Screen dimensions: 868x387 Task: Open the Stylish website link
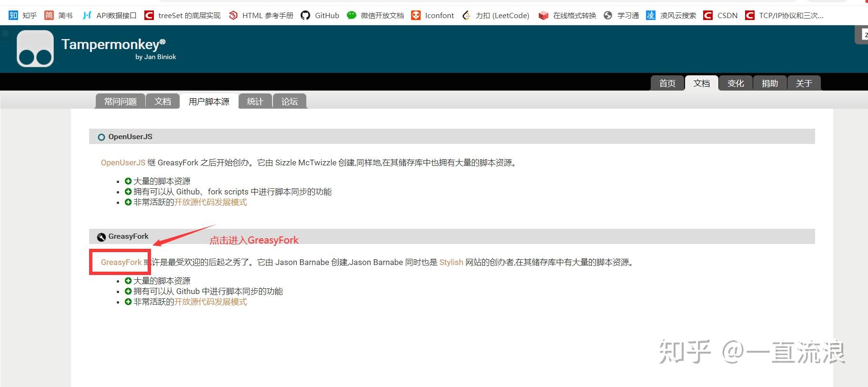point(451,262)
